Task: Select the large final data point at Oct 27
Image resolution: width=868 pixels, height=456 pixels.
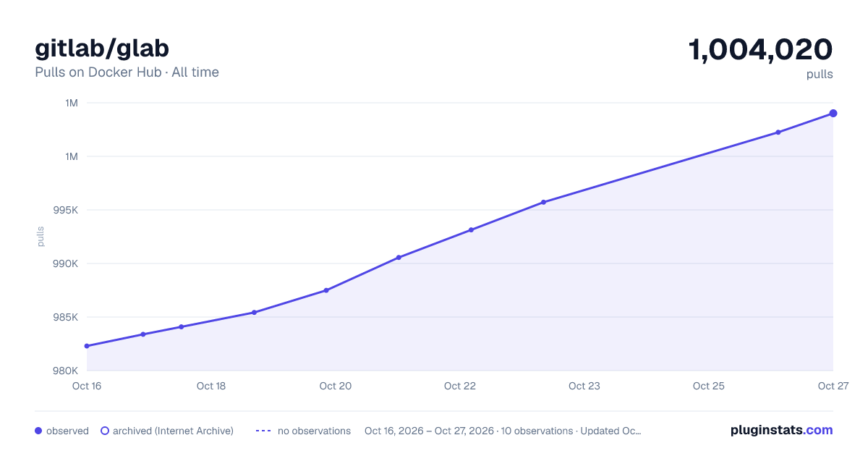Action: tap(833, 113)
